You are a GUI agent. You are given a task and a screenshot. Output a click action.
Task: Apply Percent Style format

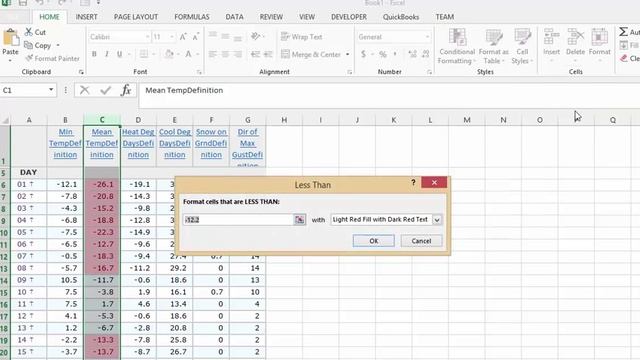click(x=382, y=54)
